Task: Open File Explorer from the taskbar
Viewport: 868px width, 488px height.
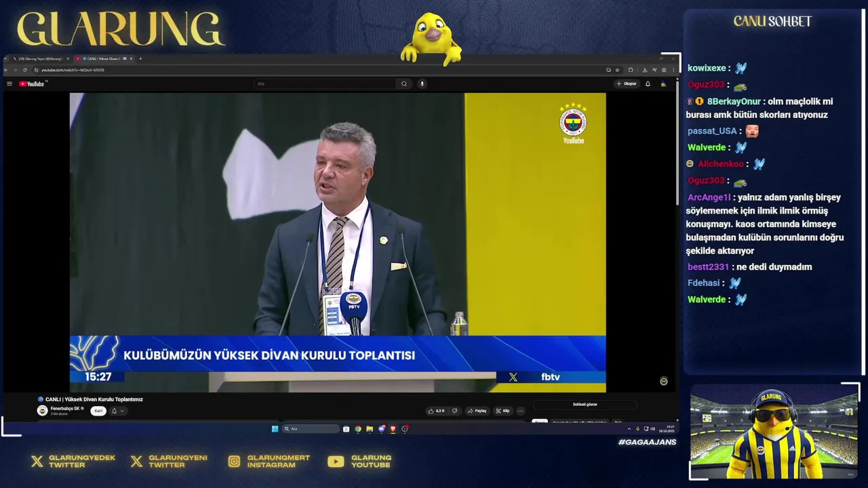Action: [370, 429]
